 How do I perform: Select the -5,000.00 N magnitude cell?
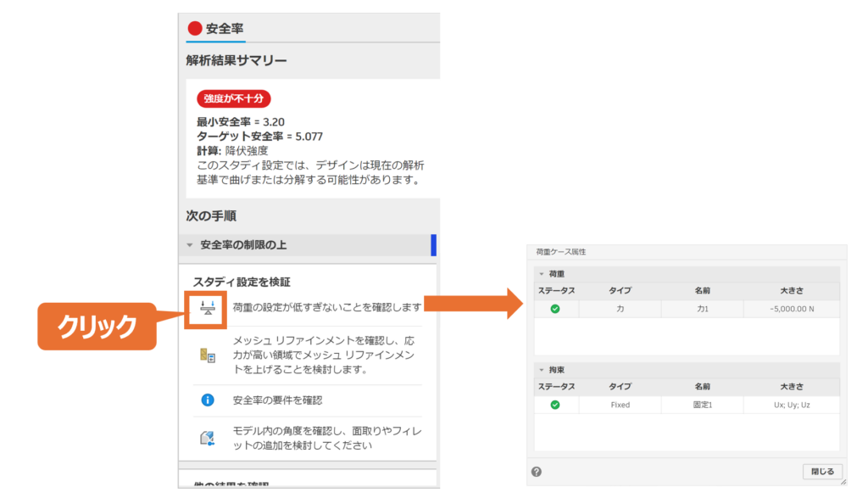click(x=791, y=309)
